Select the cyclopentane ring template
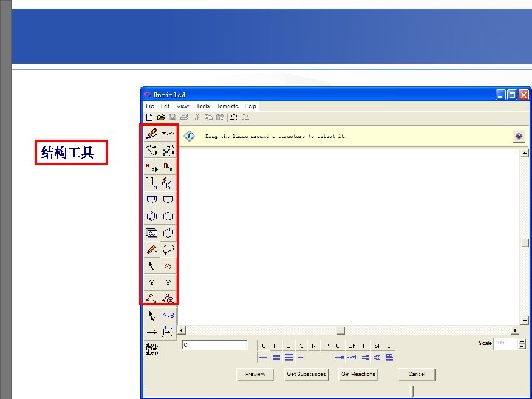 [168, 199]
